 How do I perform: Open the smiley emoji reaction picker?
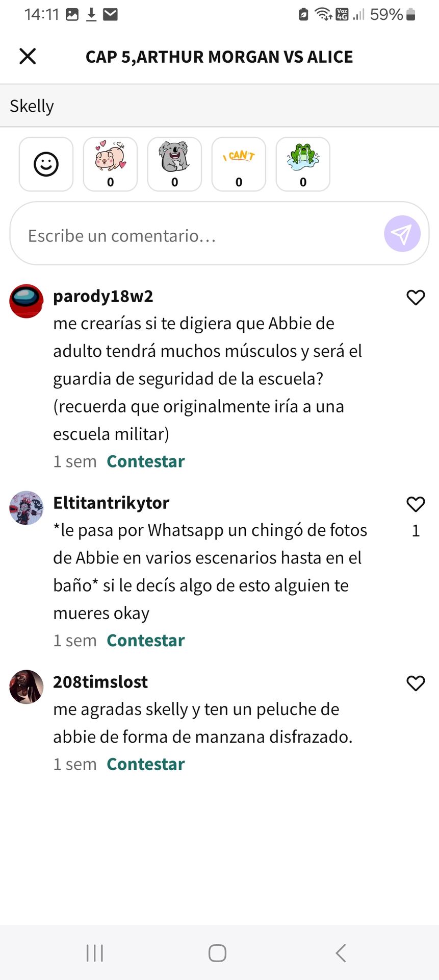point(46,164)
